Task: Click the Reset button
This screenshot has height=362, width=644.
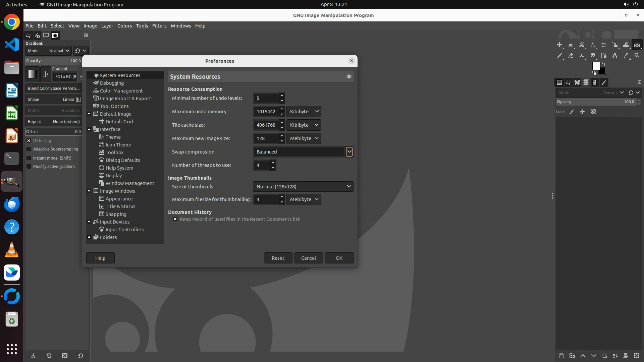Action: [x=278, y=258]
